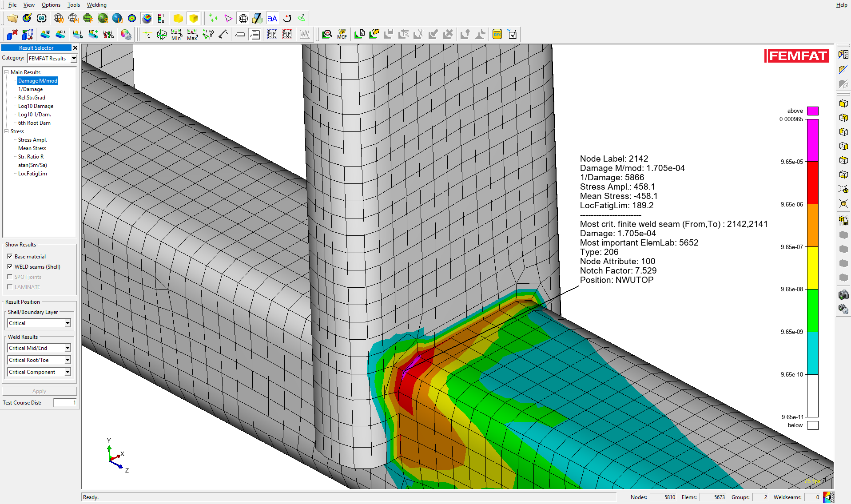The height and width of the screenshot is (504, 851).
Task: Uncheck the Base material checkbox
Action: point(10,256)
